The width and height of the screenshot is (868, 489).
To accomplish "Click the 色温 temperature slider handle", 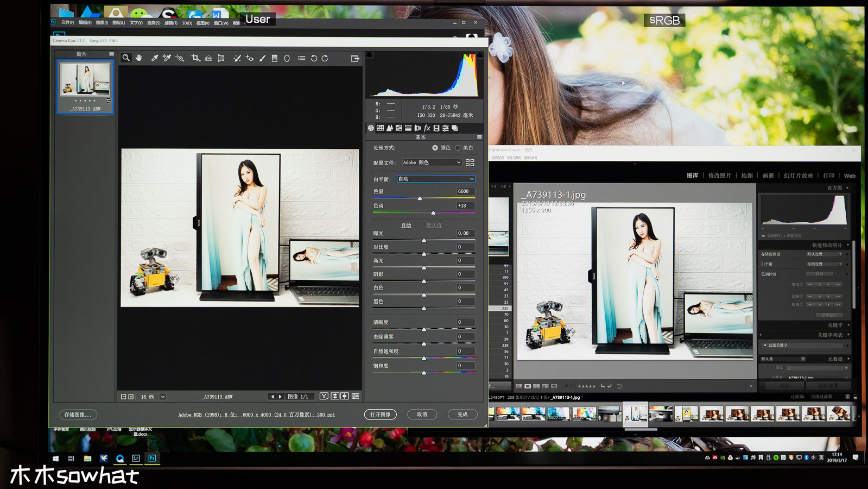I will [x=420, y=198].
